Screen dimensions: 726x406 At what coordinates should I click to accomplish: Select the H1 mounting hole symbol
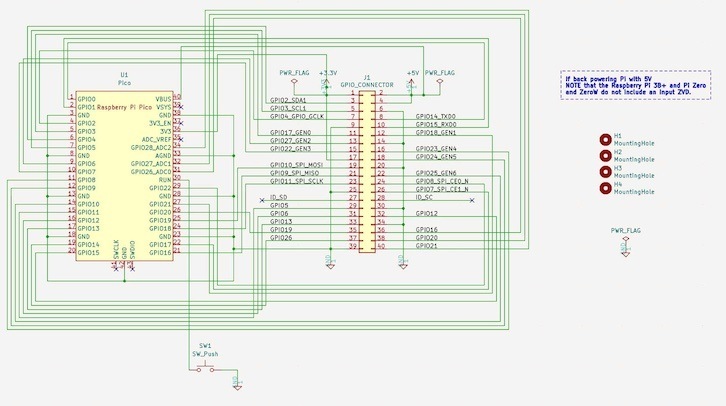point(605,139)
